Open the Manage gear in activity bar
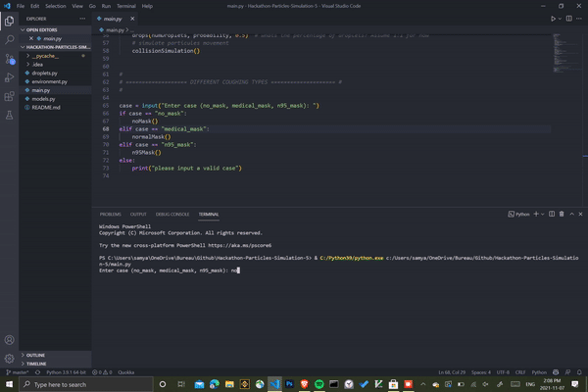This screenshot has width=588, height=392. (9, 358)
